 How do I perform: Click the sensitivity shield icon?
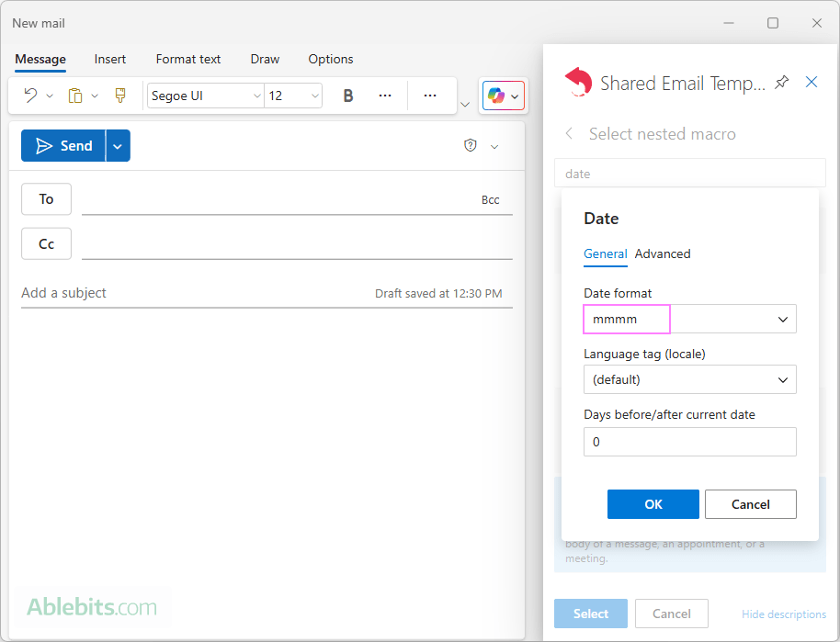click(471, 145)
